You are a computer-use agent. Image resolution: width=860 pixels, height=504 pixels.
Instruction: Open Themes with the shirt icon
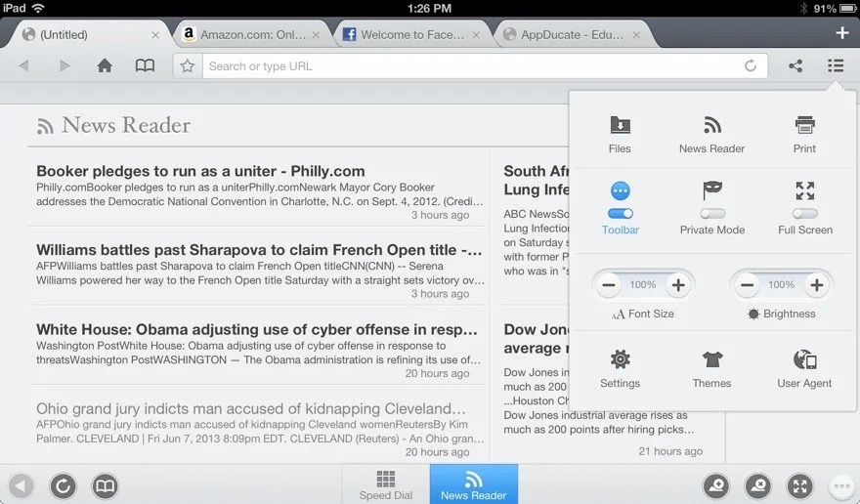711,359
